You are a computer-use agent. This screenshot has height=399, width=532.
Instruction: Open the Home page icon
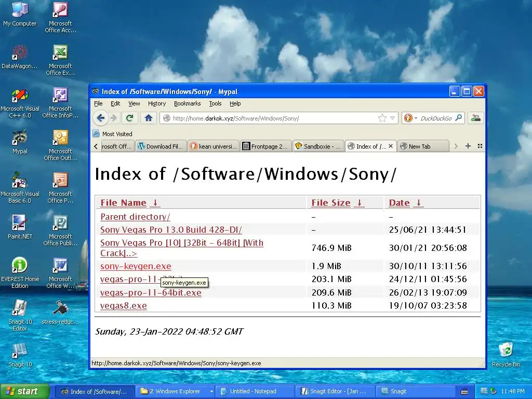point(148,118)
